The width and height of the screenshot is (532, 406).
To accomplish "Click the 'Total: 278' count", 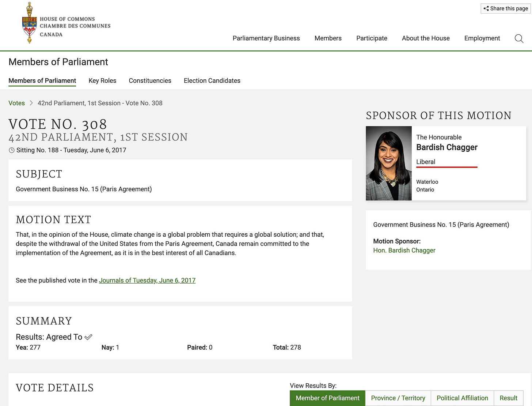I will tap(287, 347).
